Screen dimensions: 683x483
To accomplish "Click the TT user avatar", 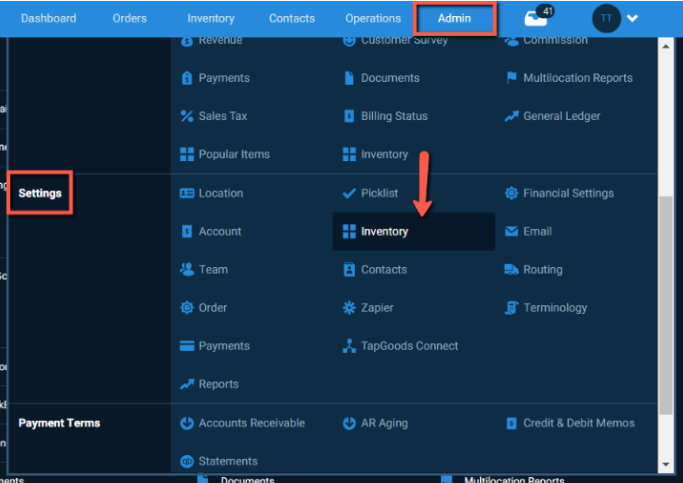I will click(606, 18).
